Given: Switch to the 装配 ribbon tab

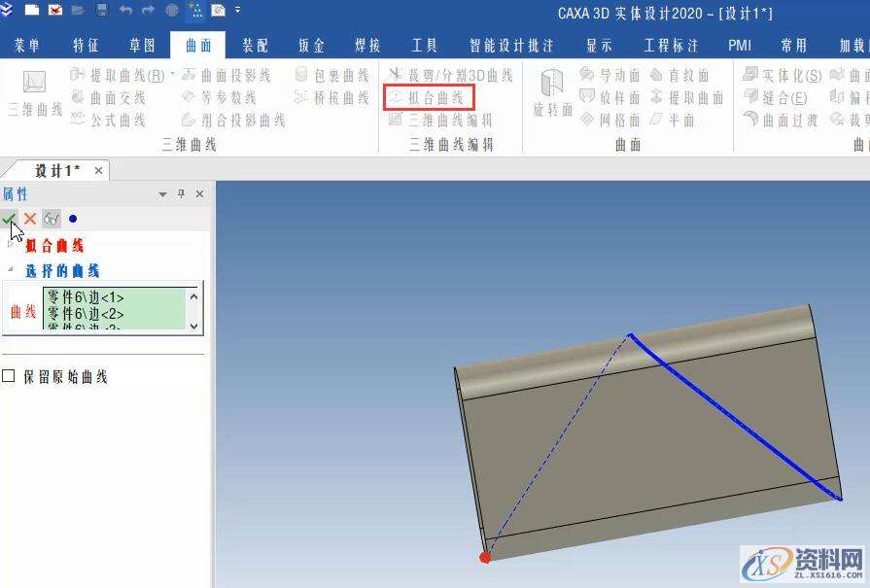Looking at the screenshot, I should [255, 44].
